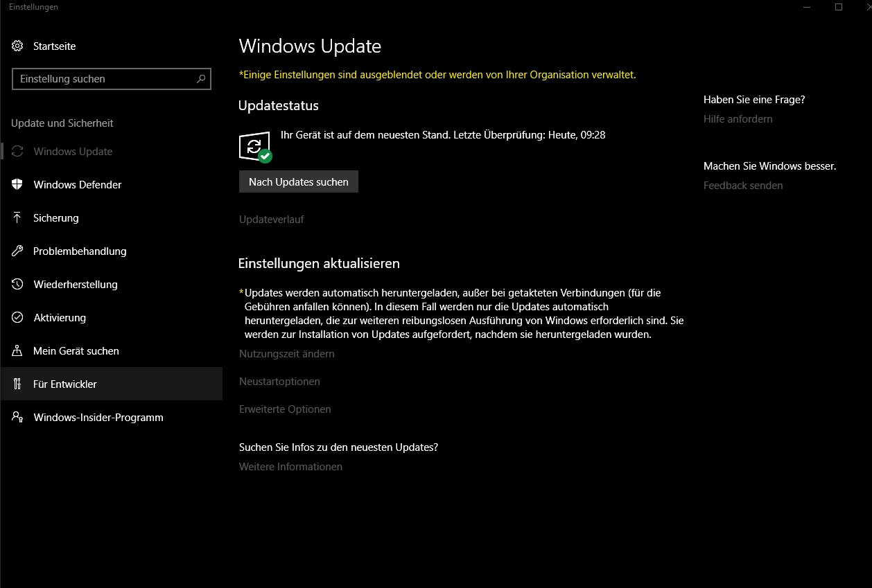Click the Einstellungen aktualisieren heading

click(319, 264)
